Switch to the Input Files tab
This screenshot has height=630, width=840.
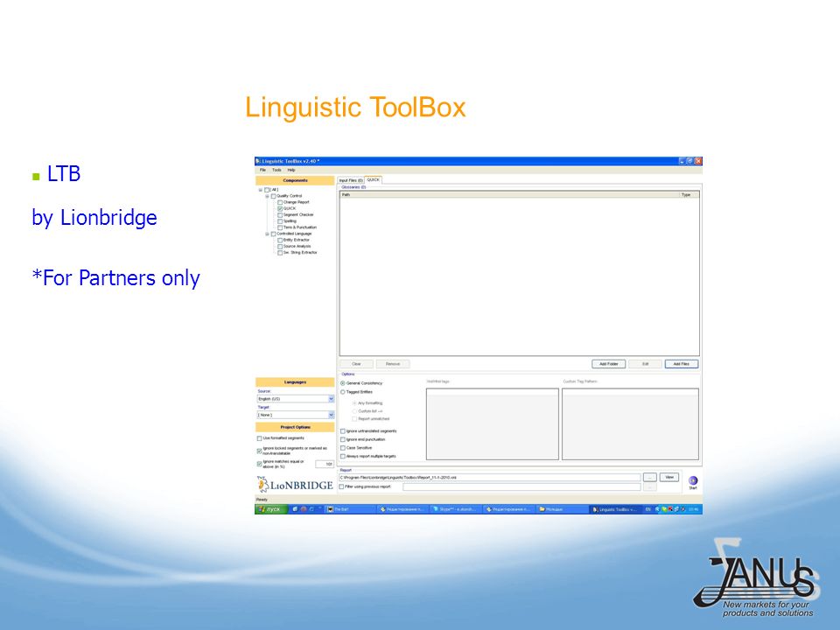point(351,180)
